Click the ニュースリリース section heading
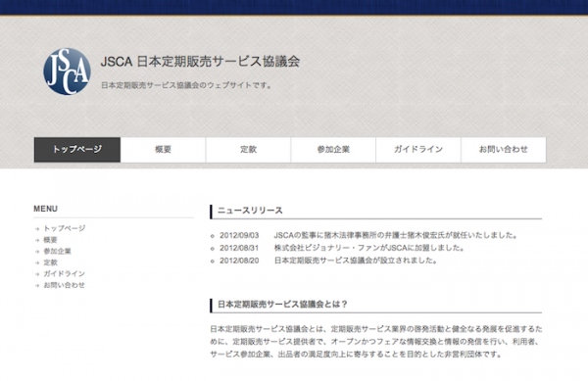 click(x=250, y=211)
